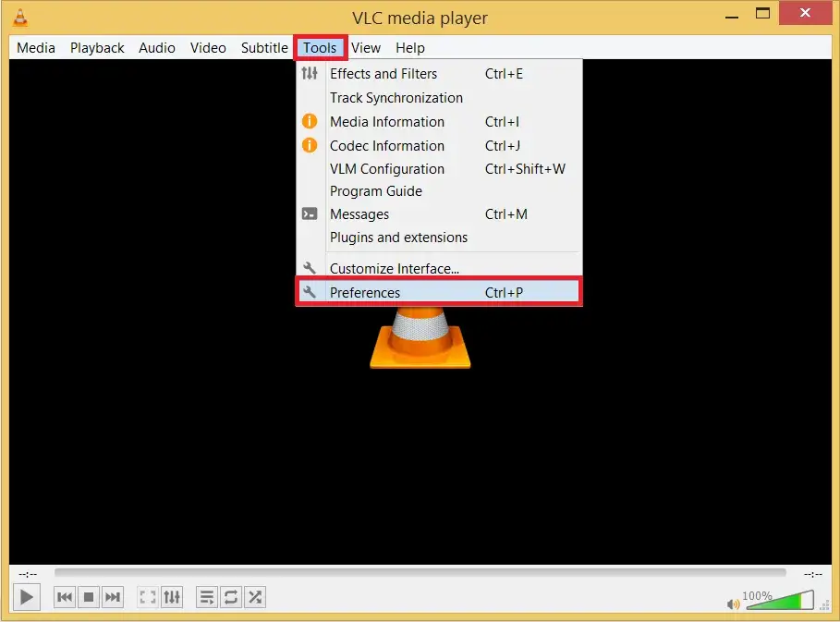Expand the Playback menu
This screenshot has height=622, width=840.
(97, 48)
